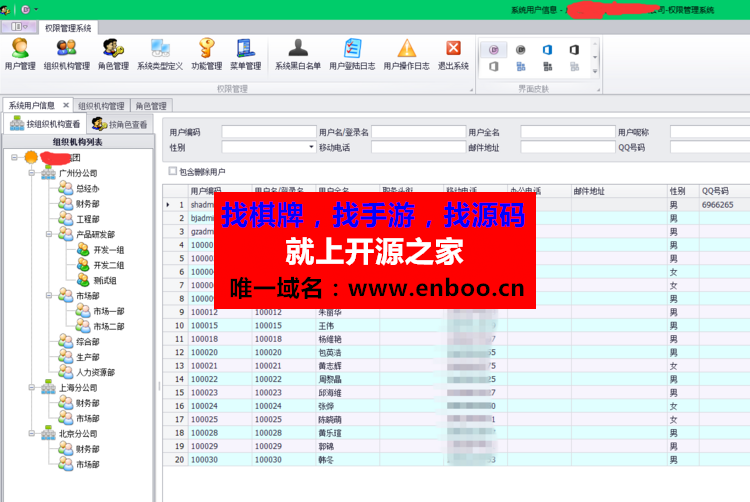The height and width of the screenshot is (502, 750).
Task: Collapse 北京分公司 branch
Action: coord(32,433)
